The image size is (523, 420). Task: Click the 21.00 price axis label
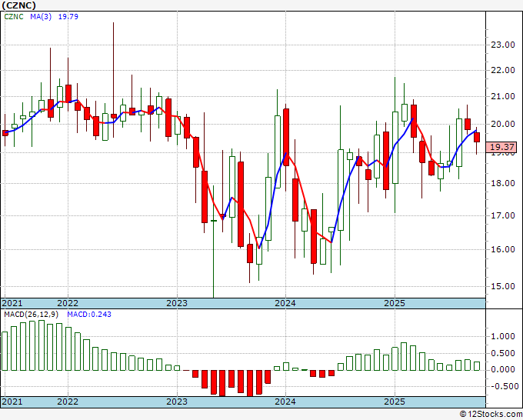[x=503, y=97]
